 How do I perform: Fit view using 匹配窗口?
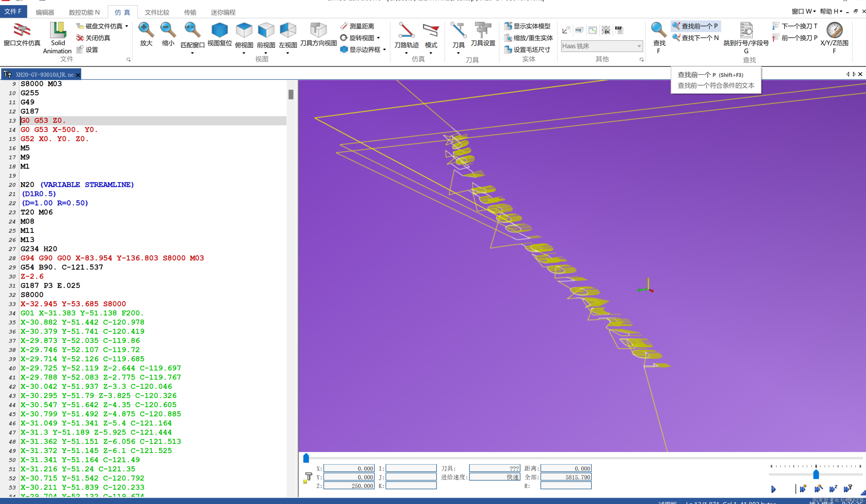[x=192, y=34]
